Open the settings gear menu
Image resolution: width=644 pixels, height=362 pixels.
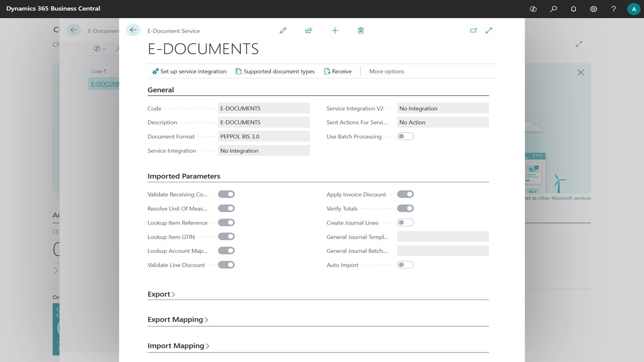[594, 9]
